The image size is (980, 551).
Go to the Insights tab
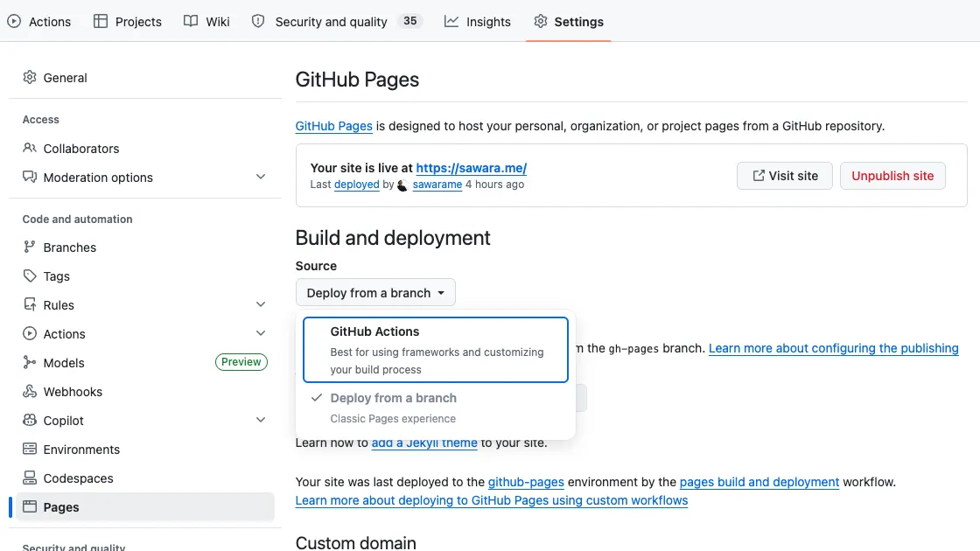478,21
